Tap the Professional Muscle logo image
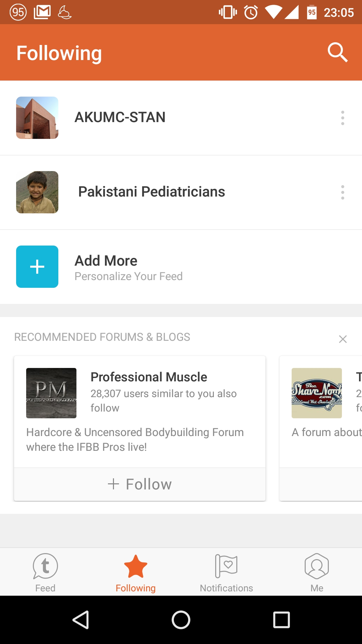 pyautogui.click(x=51, y=393)
